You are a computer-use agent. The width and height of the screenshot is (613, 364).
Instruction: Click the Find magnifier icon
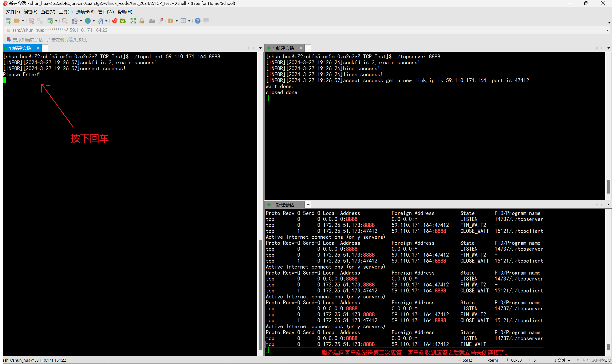pos(65,21)
